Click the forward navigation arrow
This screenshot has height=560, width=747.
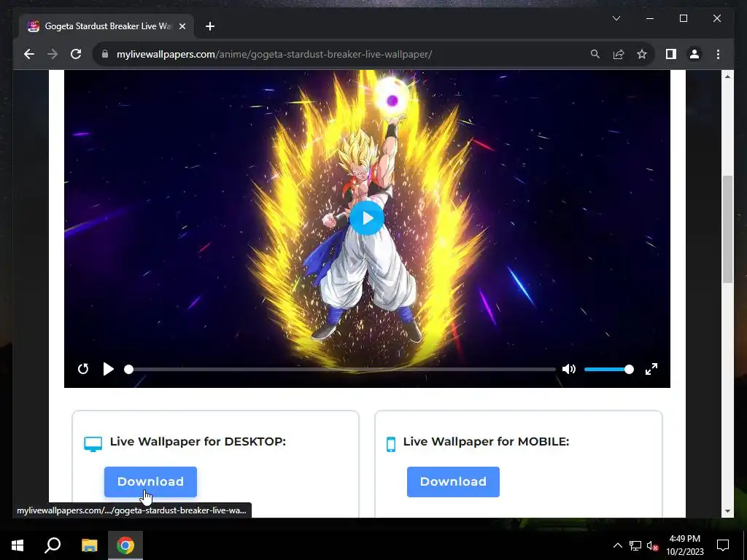click(53, 54)
